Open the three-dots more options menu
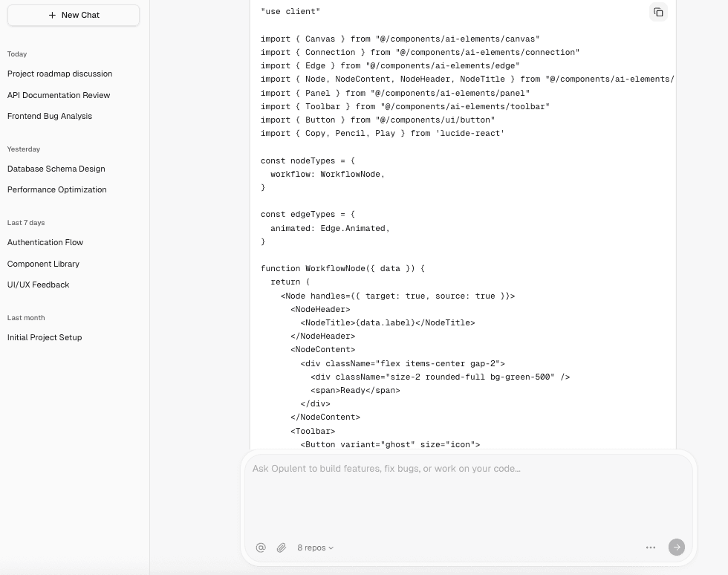Viewport: 728px width, 575px height. point(651,548)
